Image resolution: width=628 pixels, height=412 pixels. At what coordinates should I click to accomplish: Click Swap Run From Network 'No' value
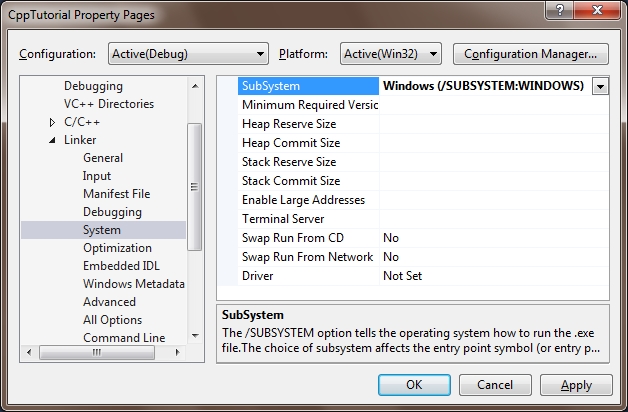click(391, 257)
